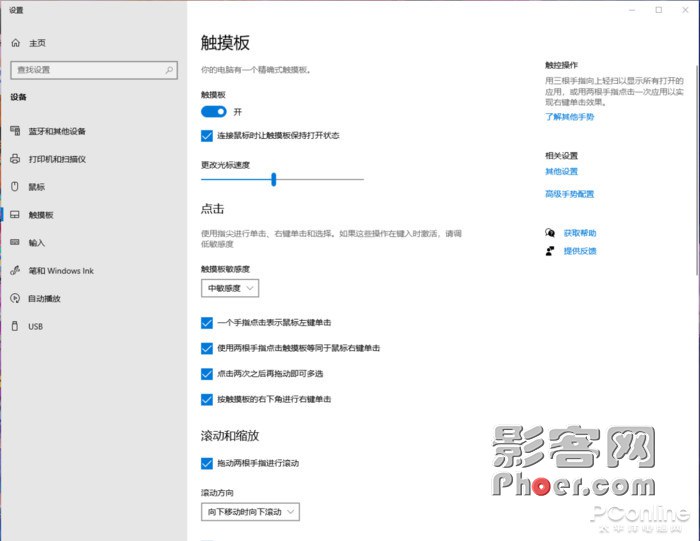The height and width of the screenshot is (541, 700).
Task: Click the 滚动和缩放 section heading
Action: [x=230, y=436]
